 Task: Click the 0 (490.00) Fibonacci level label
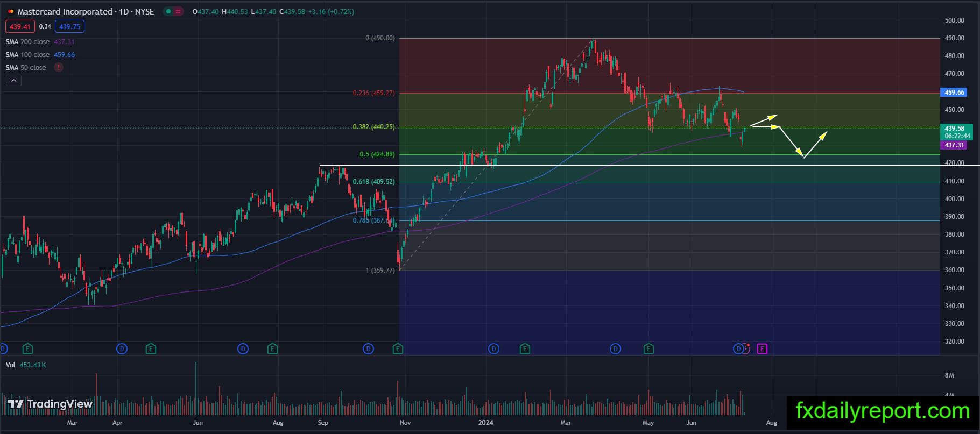point(380,38)
